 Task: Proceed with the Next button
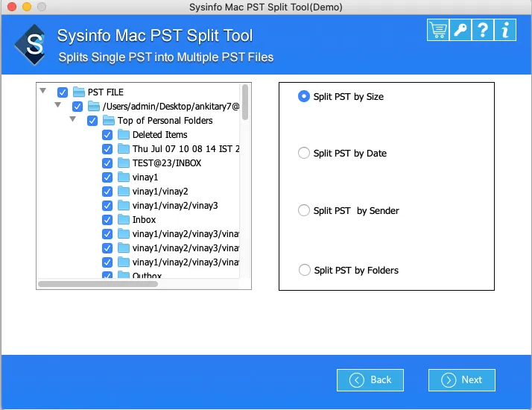tap(462, 380)
